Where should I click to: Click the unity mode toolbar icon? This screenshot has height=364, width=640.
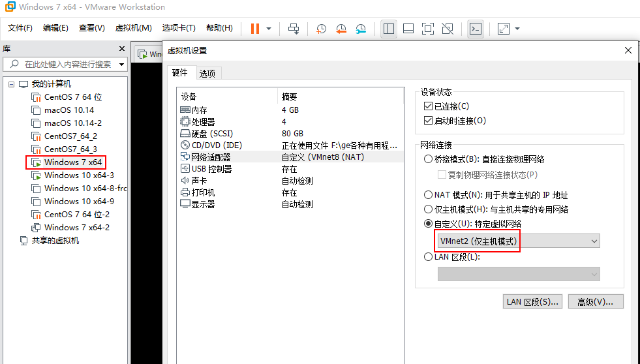pyautogui.click(x=448, y=29)
